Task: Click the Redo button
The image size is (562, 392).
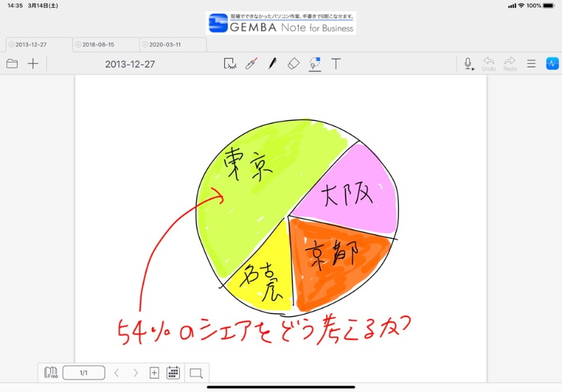Action: (510, 64)
